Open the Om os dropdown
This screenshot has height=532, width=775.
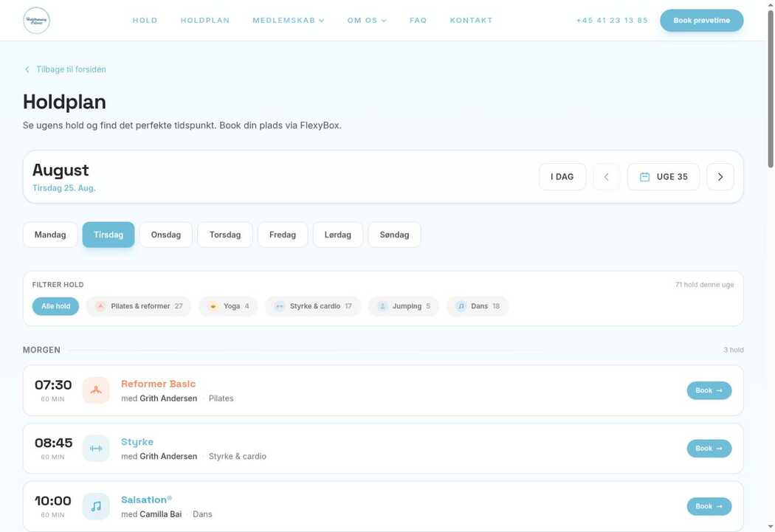click(x=367, y=20)
